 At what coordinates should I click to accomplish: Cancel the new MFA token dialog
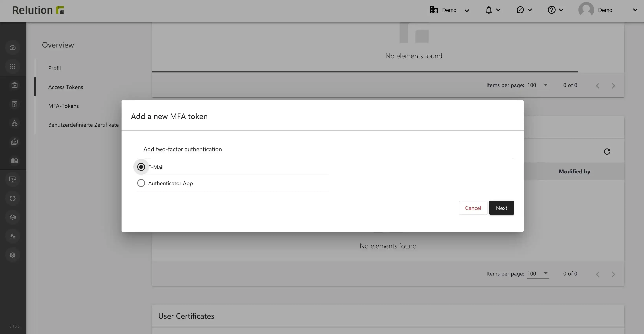(473, 208)
